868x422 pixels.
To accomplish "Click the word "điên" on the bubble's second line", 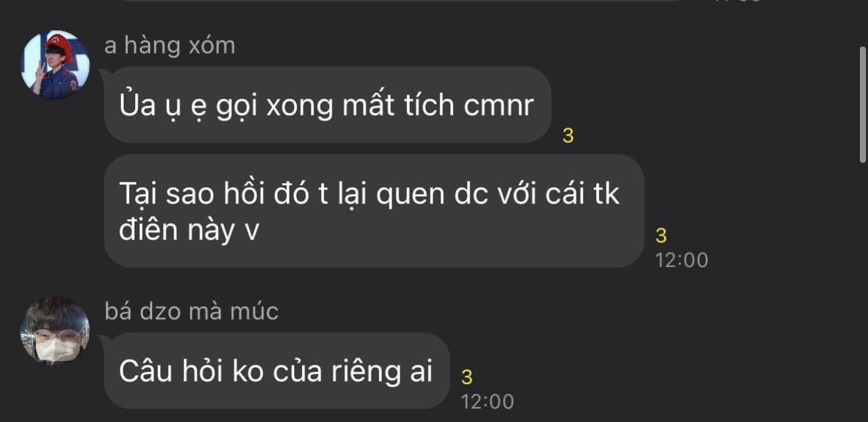I will coord(147,231).
